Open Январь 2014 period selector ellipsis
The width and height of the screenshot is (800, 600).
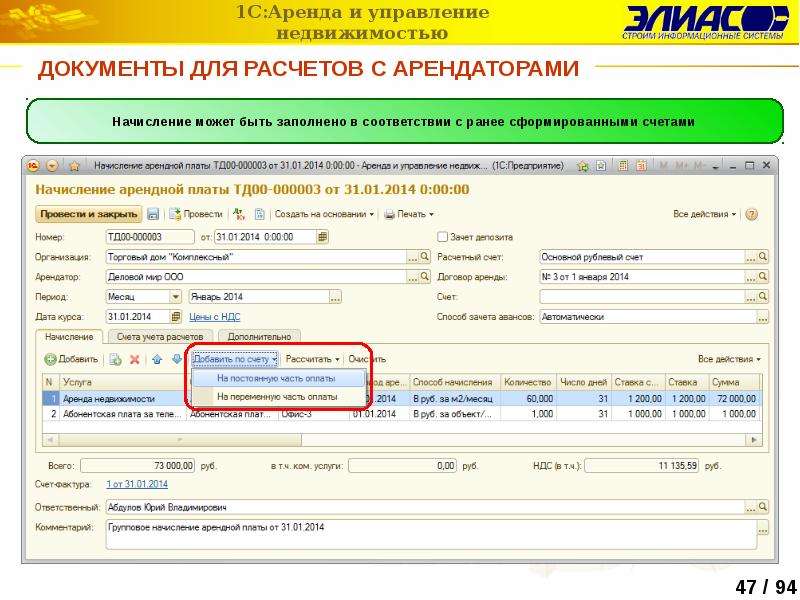335,297
